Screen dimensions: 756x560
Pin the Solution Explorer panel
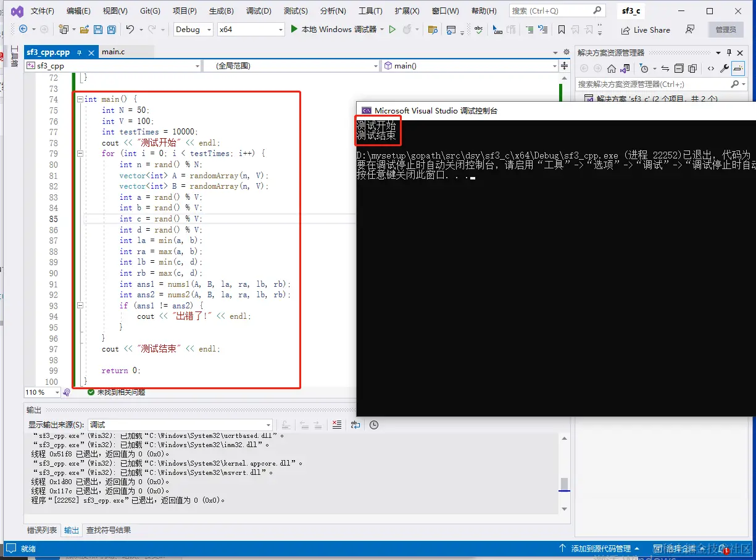click(729, 53)
